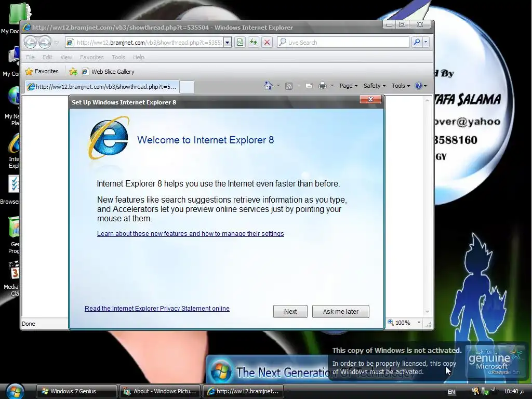The image size is (532, 399).
Task: Click the Home icon in command bar
Action: tap(269, 86)
